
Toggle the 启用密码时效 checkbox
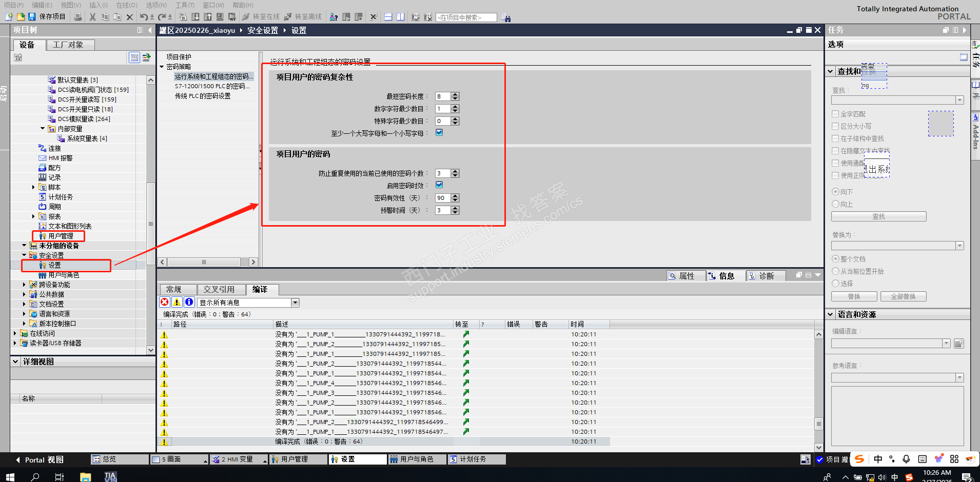coord(439,185)
